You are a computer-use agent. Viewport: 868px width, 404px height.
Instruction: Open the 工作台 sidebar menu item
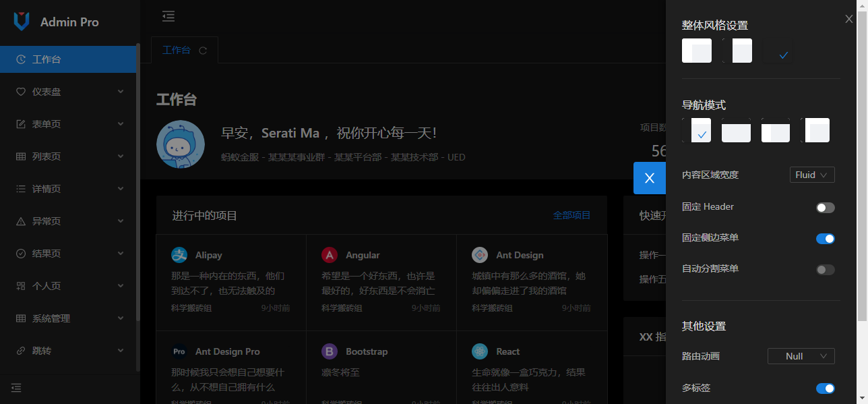click(x=68, y=59)
